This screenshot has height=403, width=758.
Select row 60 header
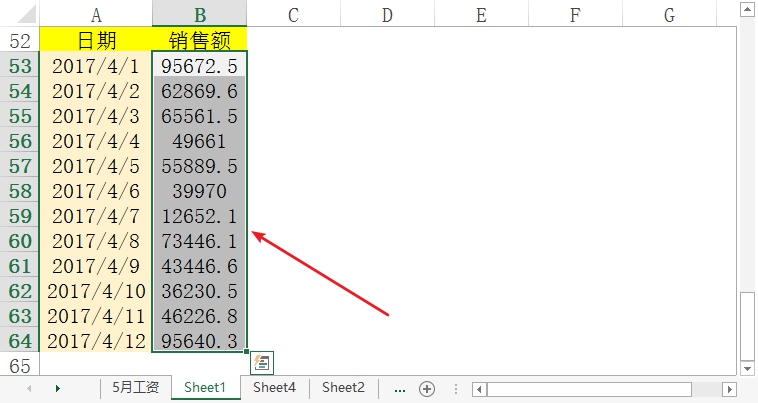click(20, 241)
